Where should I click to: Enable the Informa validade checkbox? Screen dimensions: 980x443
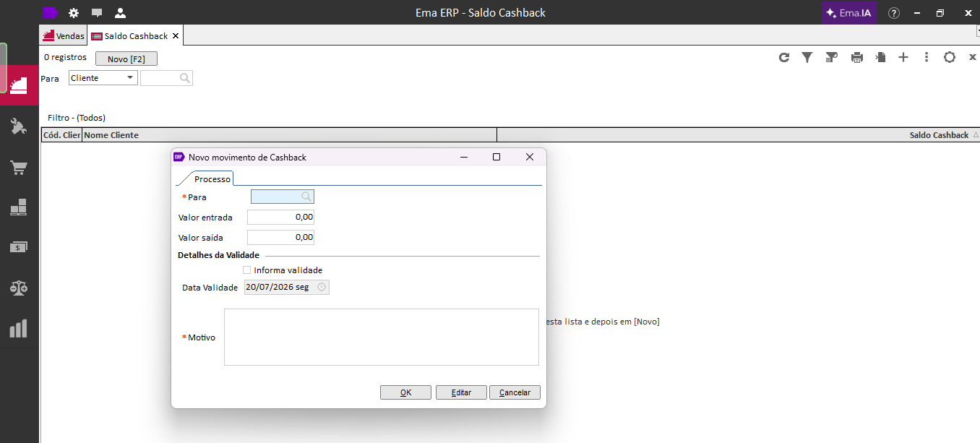[x=247, y=270]
